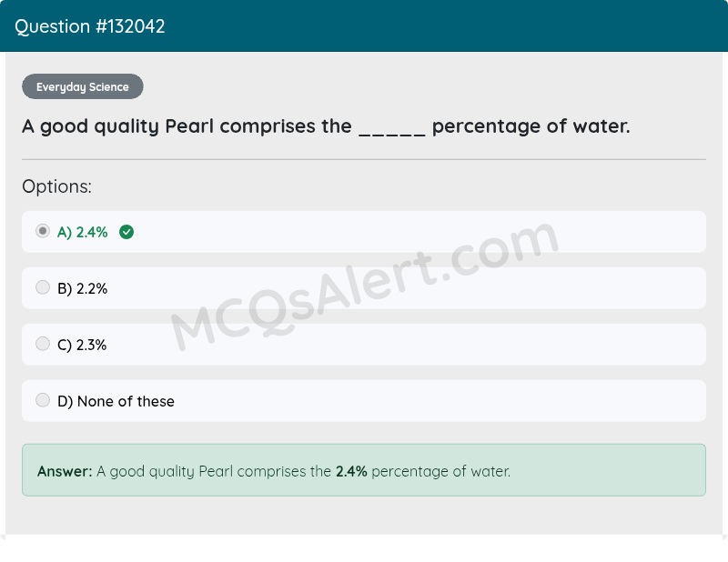Click the bold 2.4% in the answer
Screen dimensions: 728x562
(x=351, y=471)
